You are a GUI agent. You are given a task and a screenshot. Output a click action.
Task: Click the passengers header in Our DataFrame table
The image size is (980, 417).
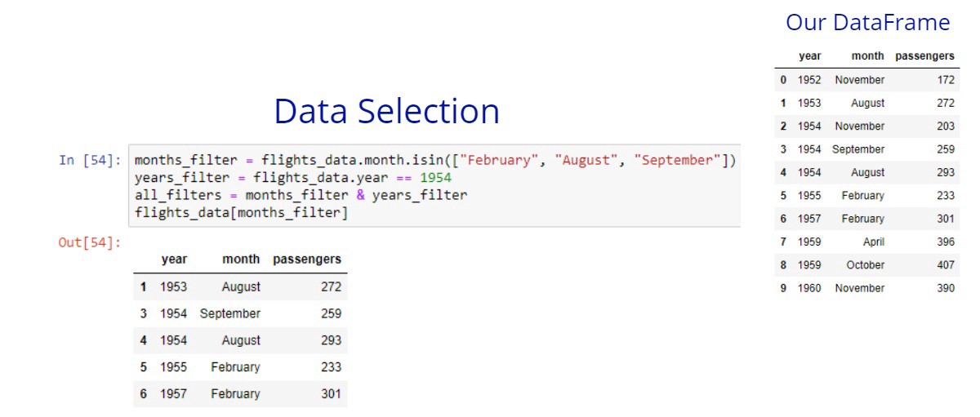(924, 56)
